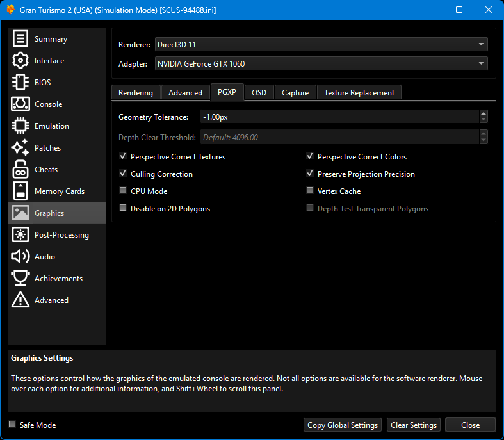The height and width of the screenshot is (440, 504).
Task: Switch to the Rendering tab
Action: pos(136,93)
